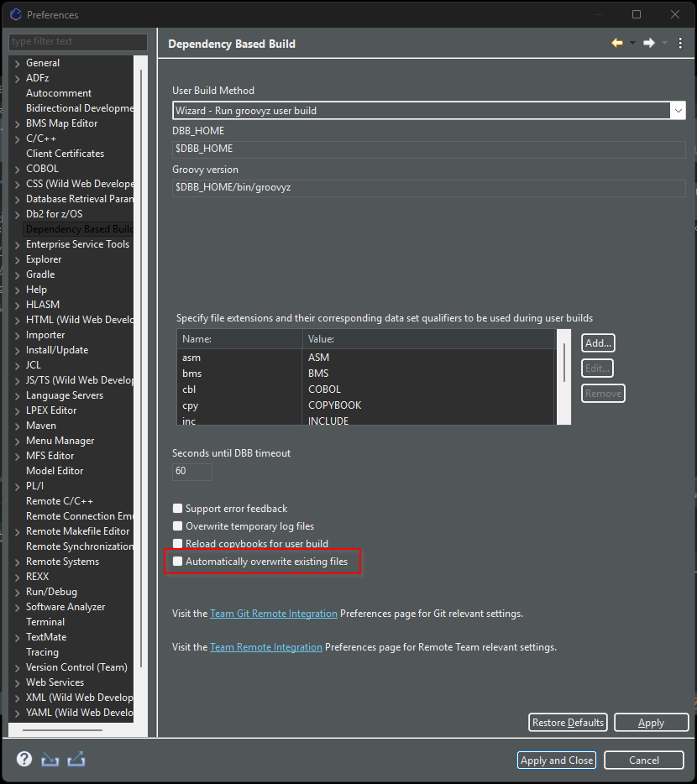Viewport: 697px width, 784px height.
Task: Expand the Enterprise Service Tools node
Action: (x=18, y=244)
